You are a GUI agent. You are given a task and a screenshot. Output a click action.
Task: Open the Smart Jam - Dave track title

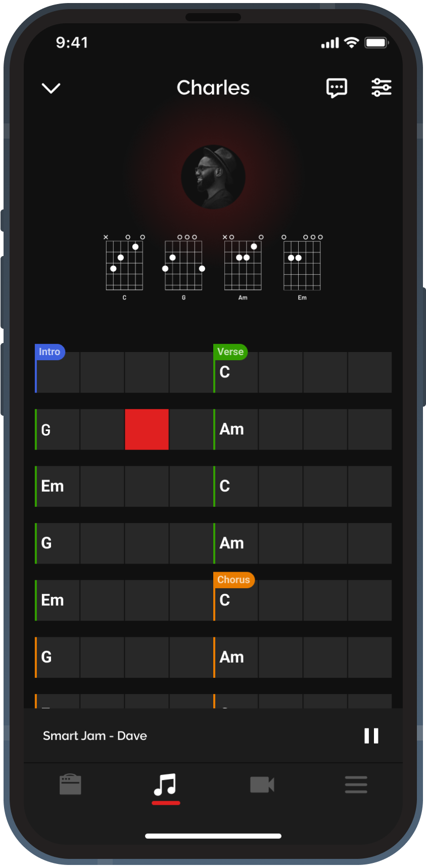click(x=95, y=736)
